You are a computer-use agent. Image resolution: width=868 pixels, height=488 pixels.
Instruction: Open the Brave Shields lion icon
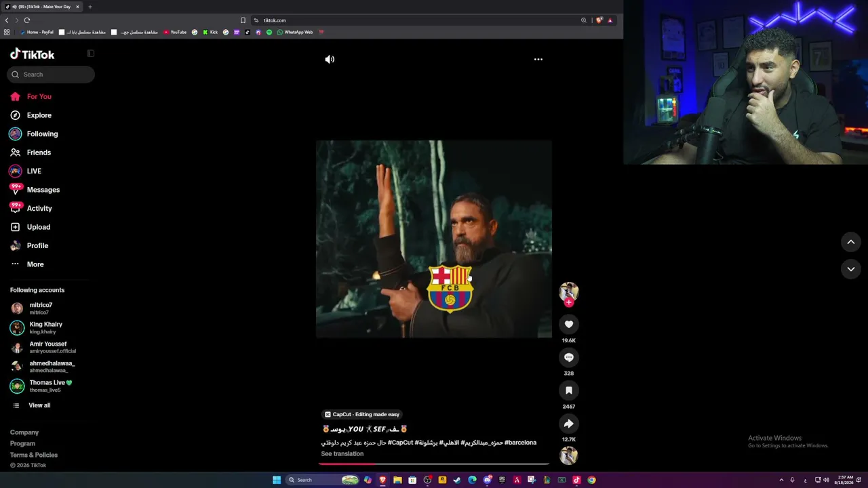coord(599,20)
